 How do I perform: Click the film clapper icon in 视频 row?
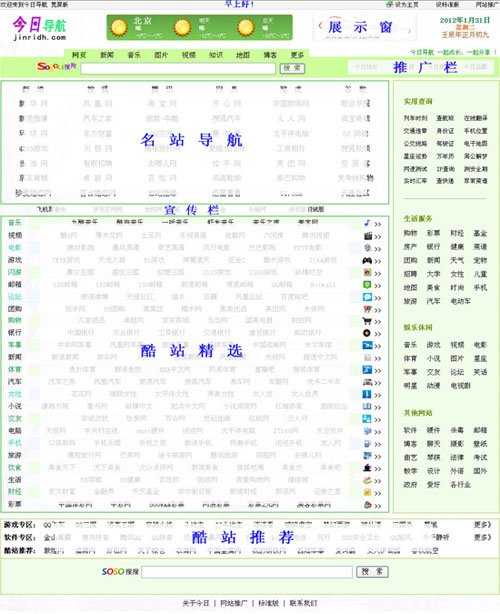pyautogui.click(x=367, y=236)
